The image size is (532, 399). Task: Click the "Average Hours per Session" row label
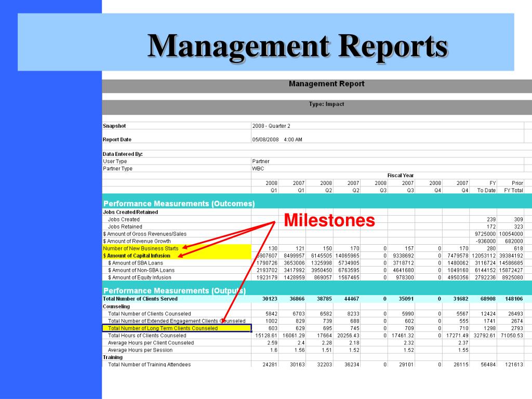click(x=140, y=350)
